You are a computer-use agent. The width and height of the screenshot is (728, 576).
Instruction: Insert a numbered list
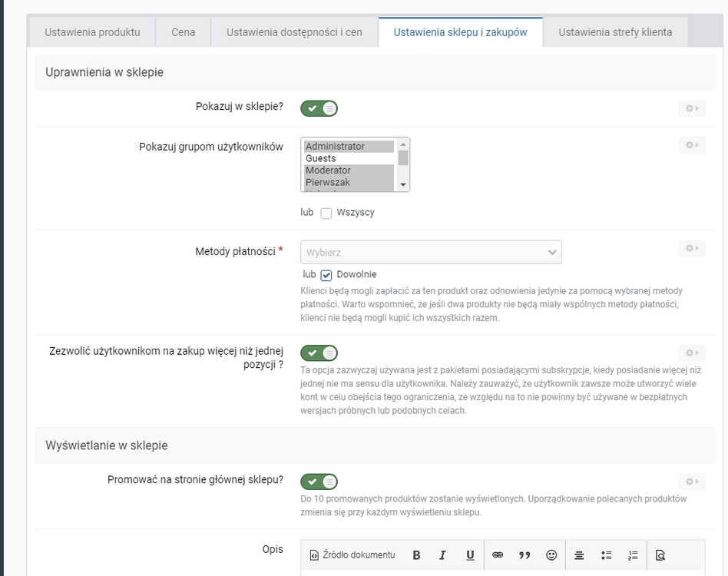point(633,555)
